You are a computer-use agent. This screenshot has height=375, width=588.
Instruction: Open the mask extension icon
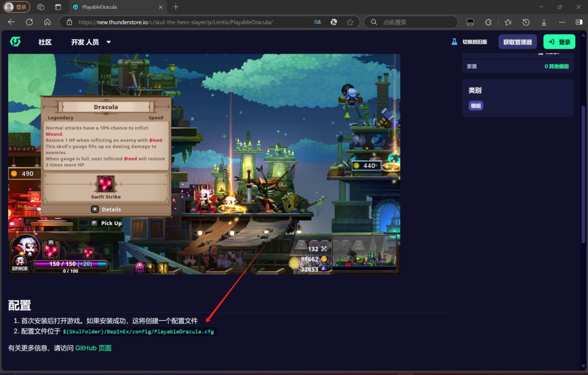470,22
